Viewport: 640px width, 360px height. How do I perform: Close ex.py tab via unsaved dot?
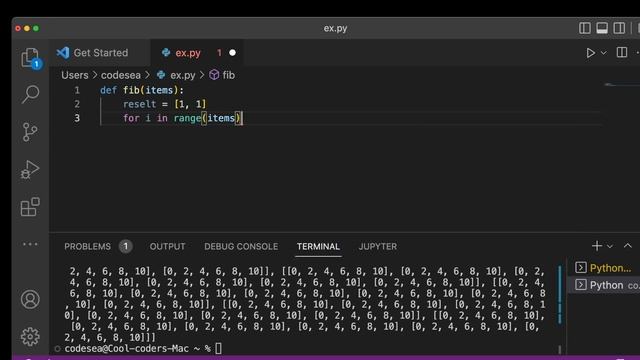click(x=232, y=53)
